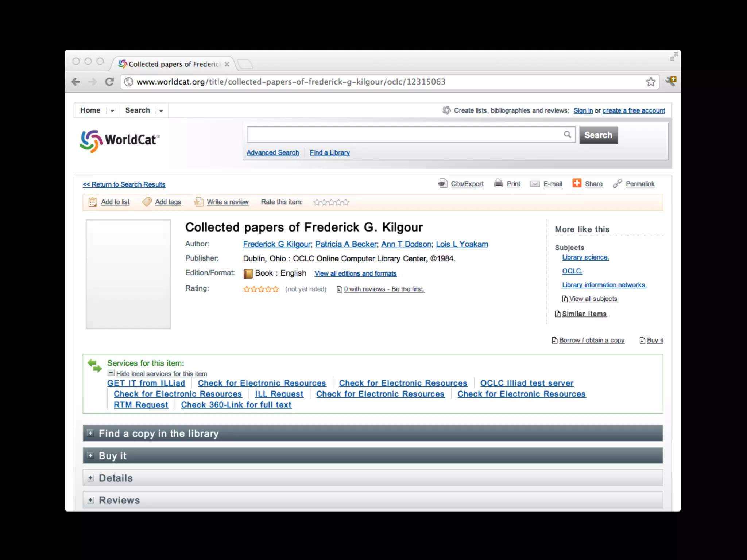Click the orange Share plus icon
This screenshot has height=560, width=747.
(x=577, y=183)
